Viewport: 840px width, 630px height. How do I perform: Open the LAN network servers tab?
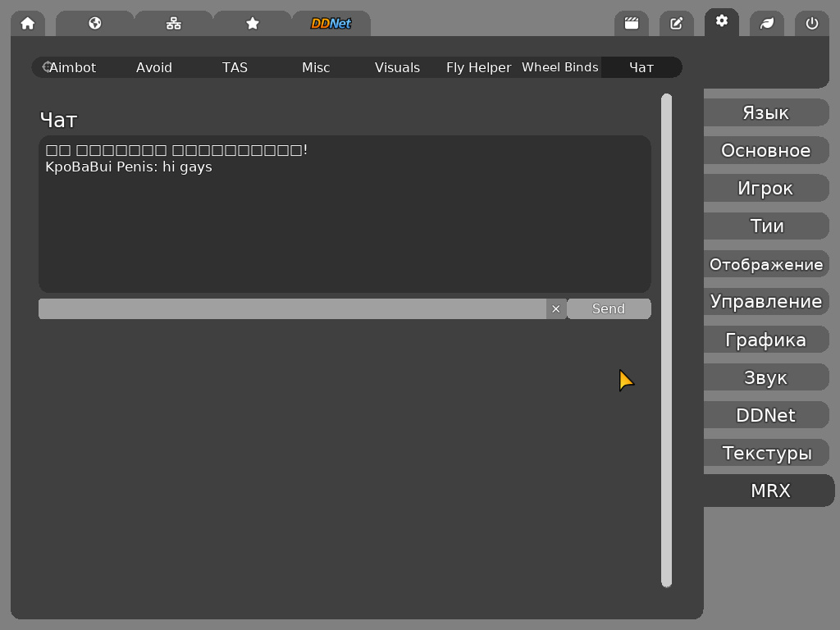coord(174,24)
